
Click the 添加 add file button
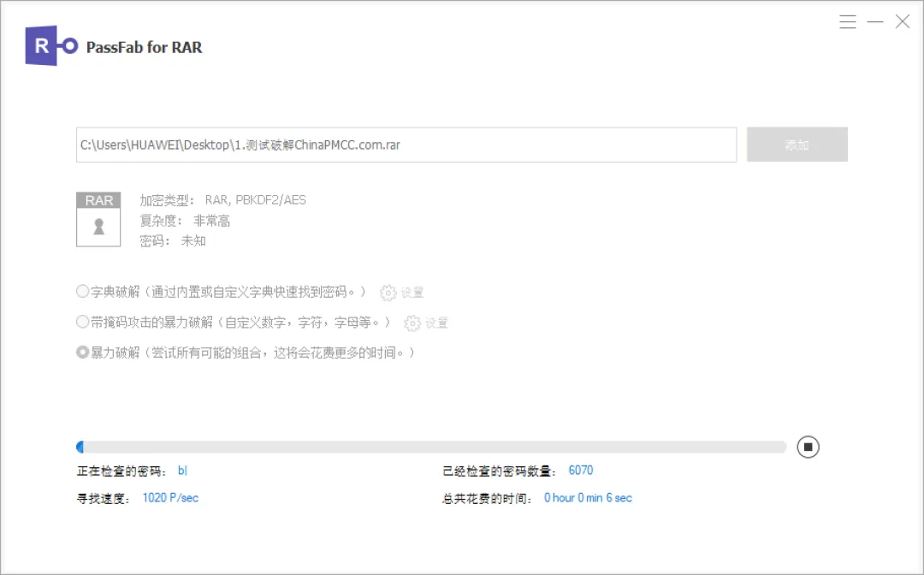pos(797,145)
